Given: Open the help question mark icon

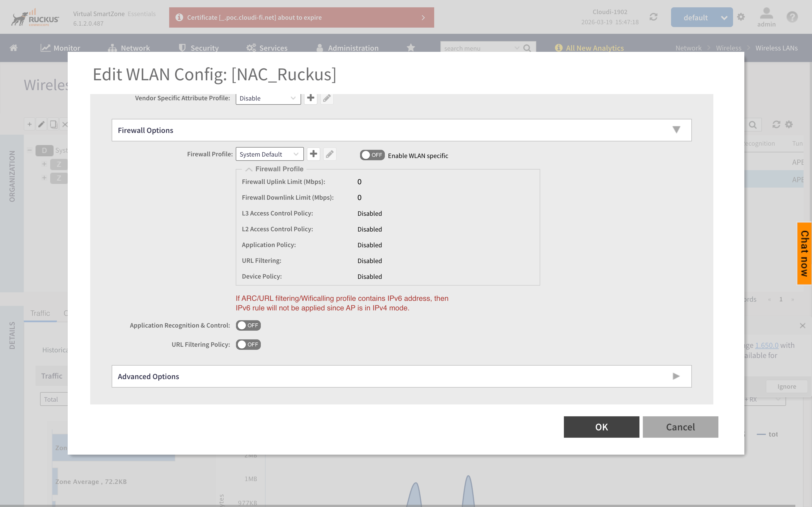Looking at the screenshot, I should (792, 17).
